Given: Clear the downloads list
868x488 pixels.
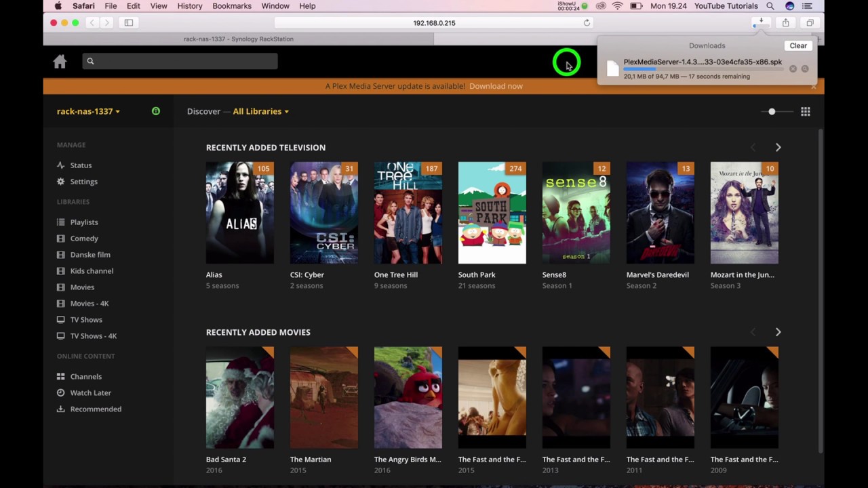Looking at the screenshot, I should pos(798,46).
